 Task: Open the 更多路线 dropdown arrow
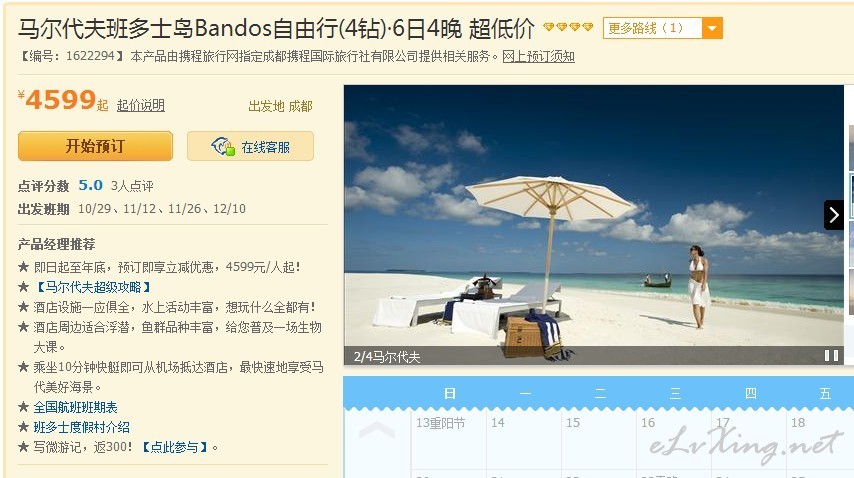pyautogui.click(x=712, y=28)
